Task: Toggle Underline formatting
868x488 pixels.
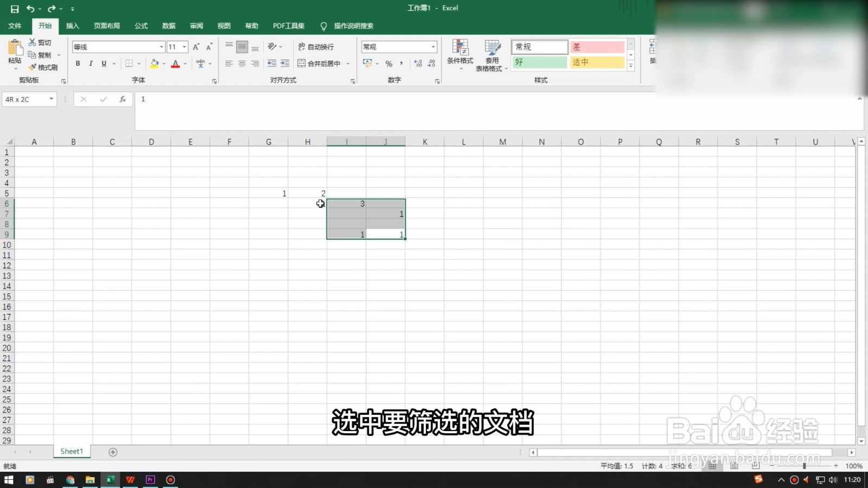Action: click(x=104, y=63)
